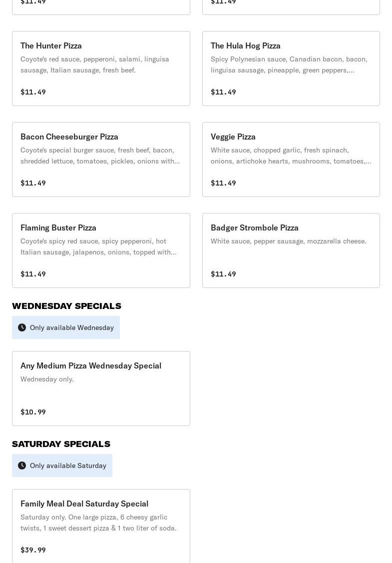Select The Hula Hog Pizza card
The width and height of the screenshot is (392, 563).
pyautogui.click(x=291, y=68)
